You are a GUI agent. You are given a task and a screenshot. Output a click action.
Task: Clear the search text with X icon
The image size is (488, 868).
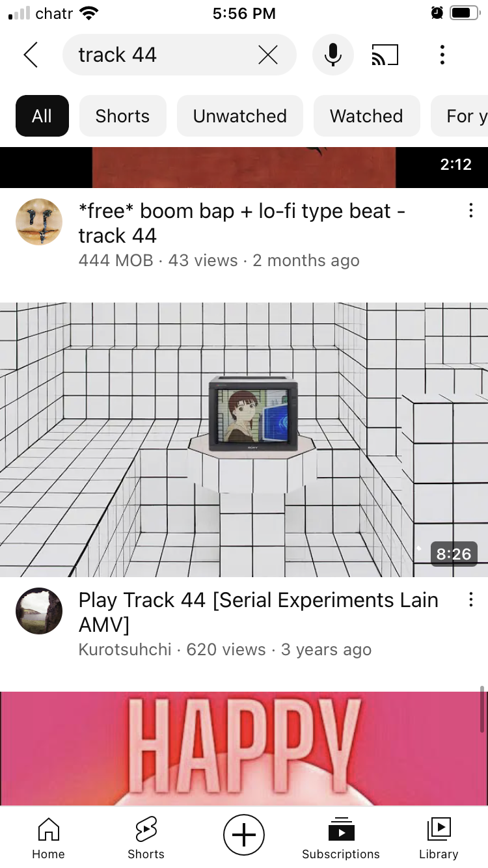pos(267,55)
